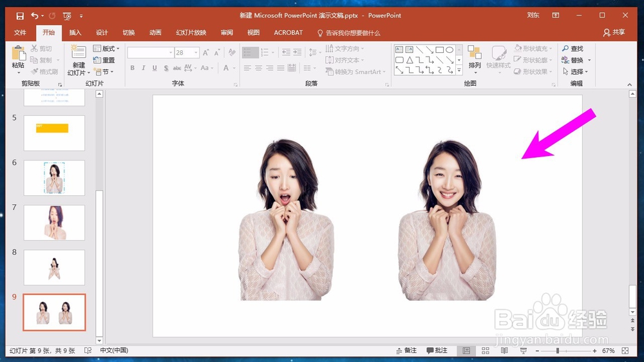
Task: Open Section (节) dropdown
Action: tap(104, 71)
